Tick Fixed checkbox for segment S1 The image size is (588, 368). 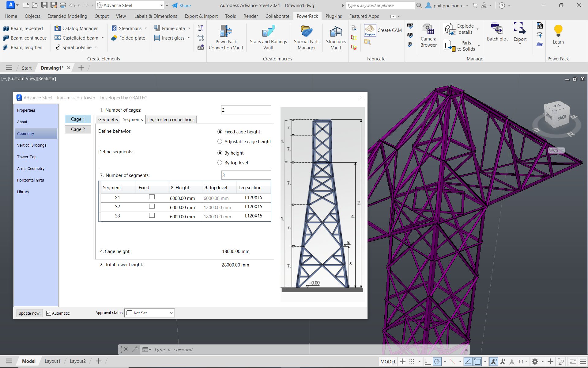pos(152,197)
